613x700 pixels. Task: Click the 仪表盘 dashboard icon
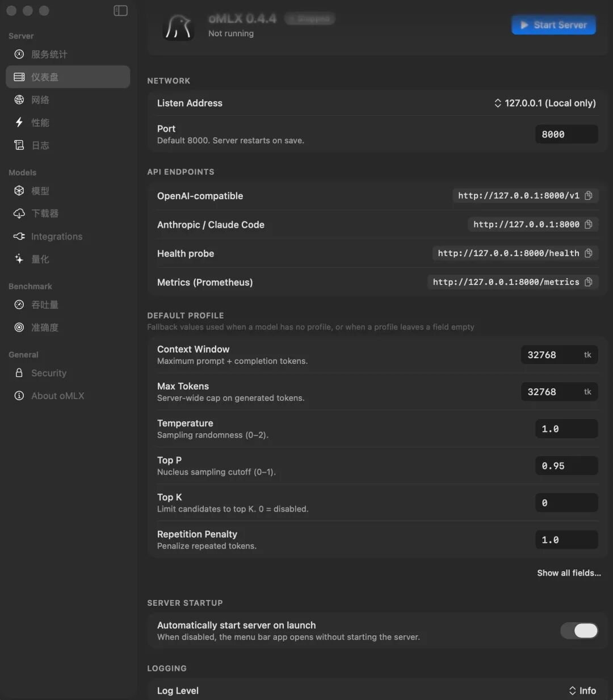(19, 77)
